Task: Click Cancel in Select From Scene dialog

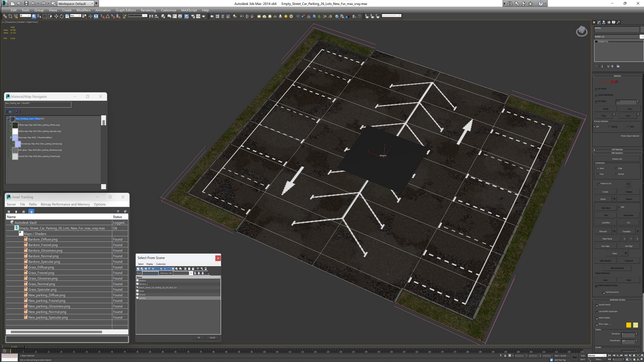Action: [x=212, y=337]
